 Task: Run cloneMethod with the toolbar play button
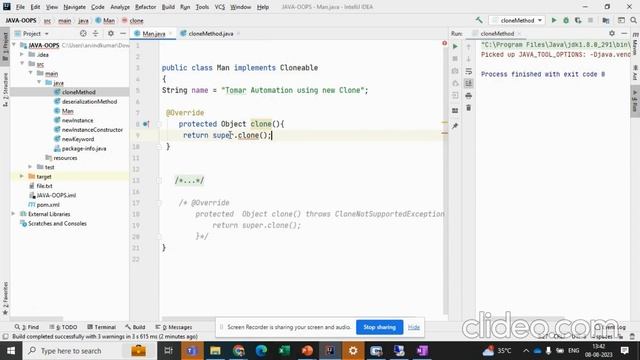(x=554, y=20)
